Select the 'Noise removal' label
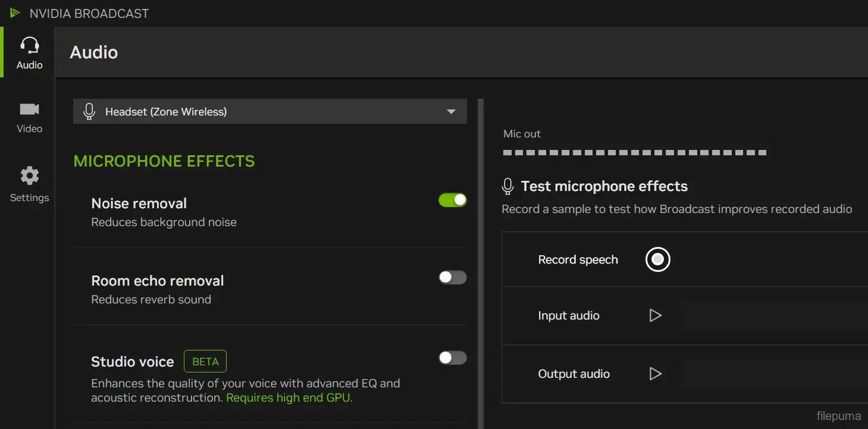Screen dimensions: 868x429 [x=139, y=203]
